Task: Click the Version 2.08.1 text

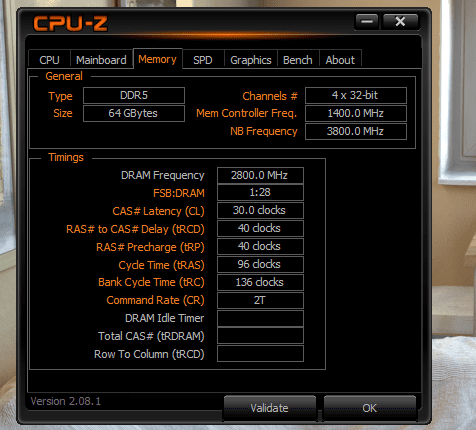Action: click(66, 401)
